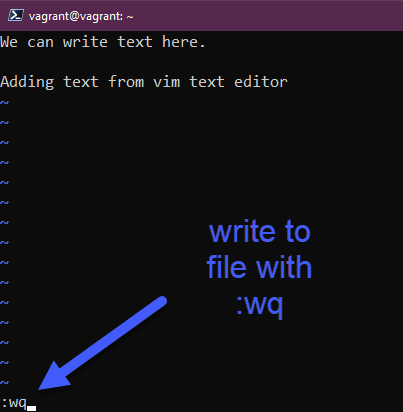This screenshot has height=412, width=403.
Task: Click the first tilde empty-line marker
Action: pos(4,102)
